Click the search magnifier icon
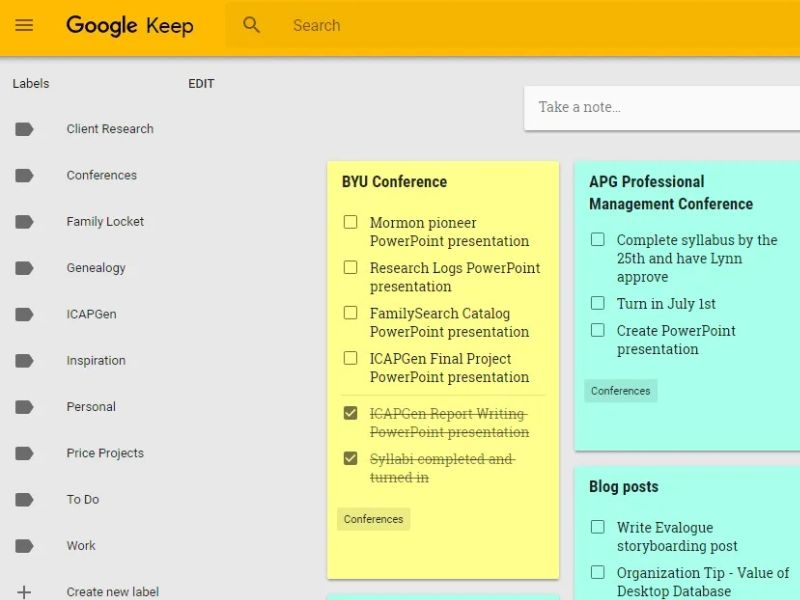This screenshot has width=800, height=600. (250, 25)
